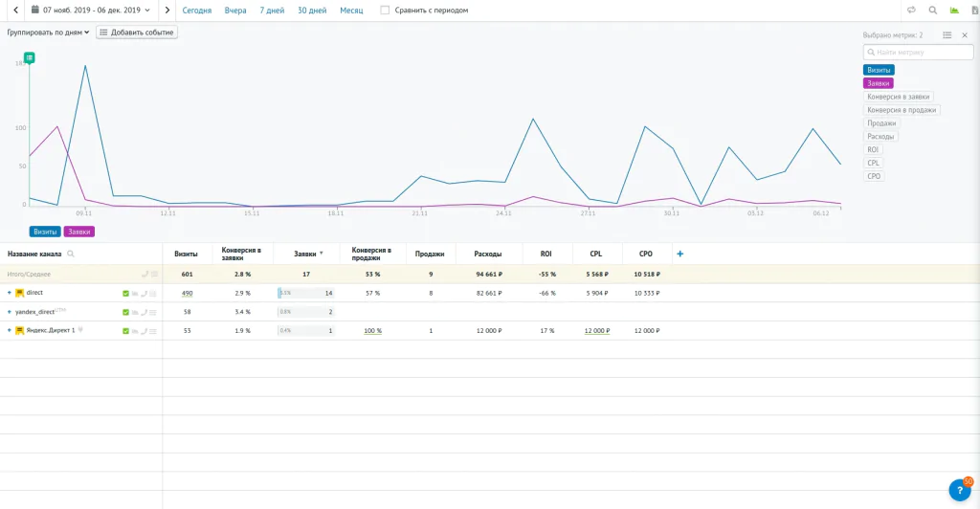Sort by Конверсия в заявки column header
Viewport: 980px width, 509px height.
pos(241,254)
